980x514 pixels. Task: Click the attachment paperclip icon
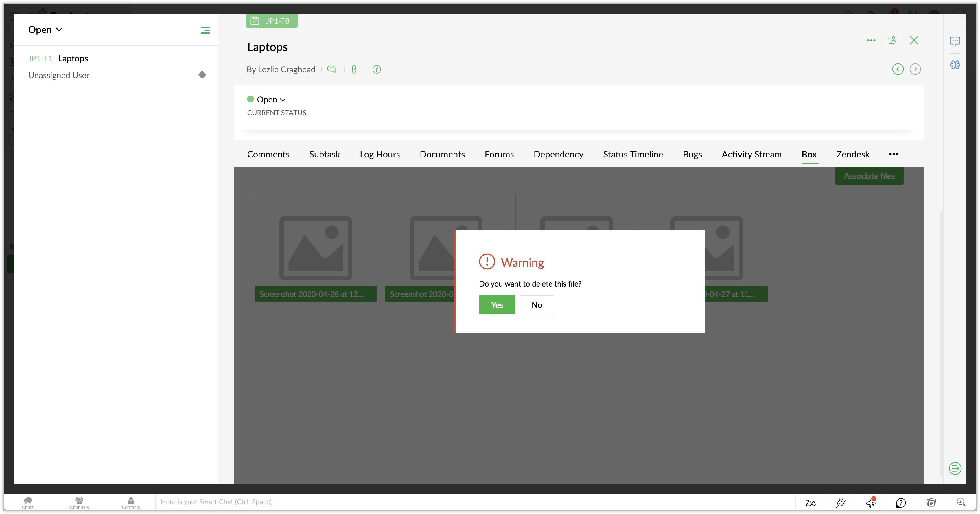(354, 69)
